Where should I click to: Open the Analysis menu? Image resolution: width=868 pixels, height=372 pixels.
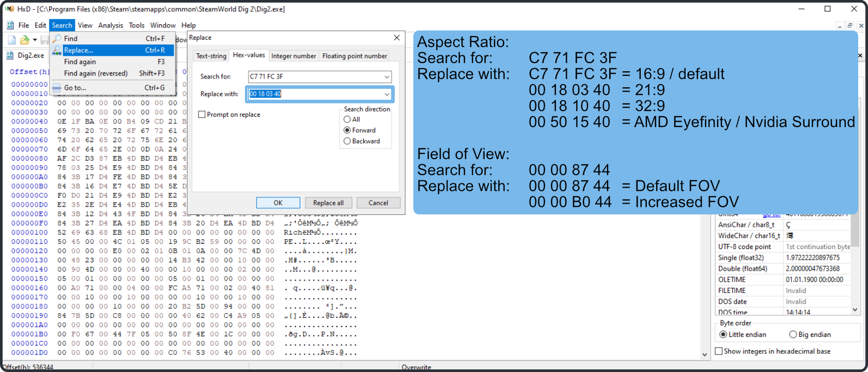[111, 25]
